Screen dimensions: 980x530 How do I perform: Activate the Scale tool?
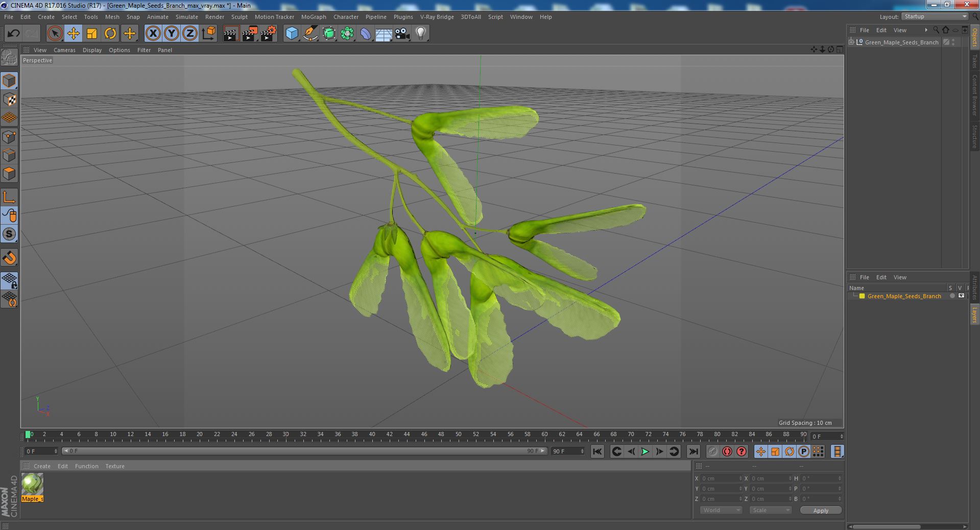(92, 34)
